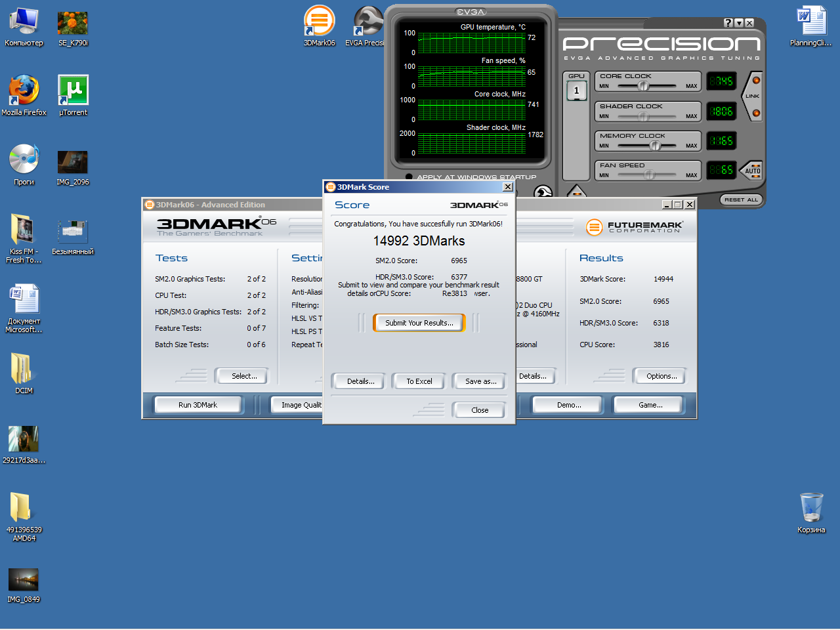Click Save as... in Score dialog
This screenshot has height=630, width=840.
coord(480,381)
